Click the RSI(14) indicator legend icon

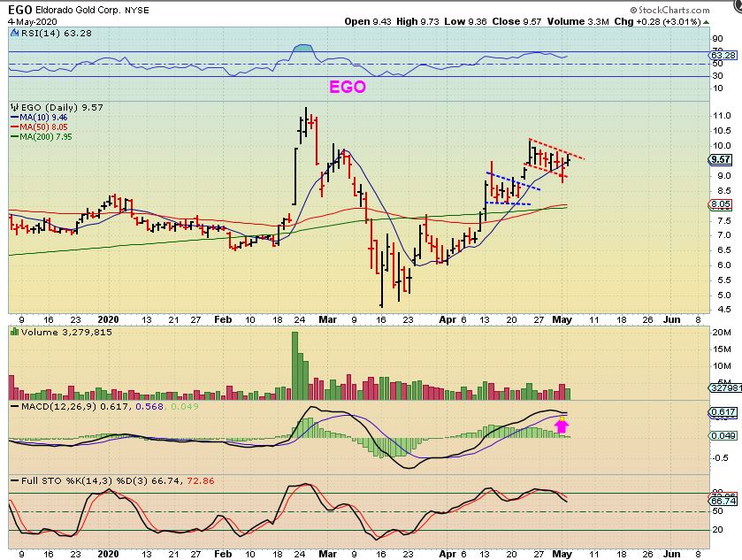(x=15, y=33)
